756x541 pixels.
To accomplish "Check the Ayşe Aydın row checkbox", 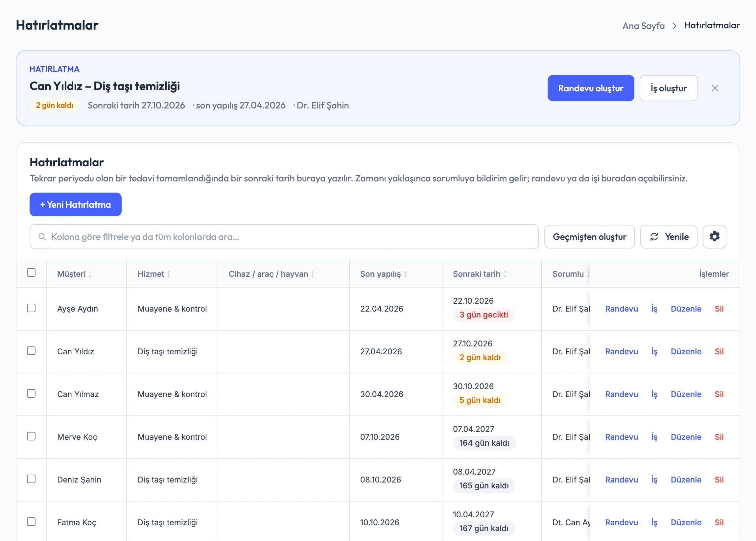I will tap(31, 308).
